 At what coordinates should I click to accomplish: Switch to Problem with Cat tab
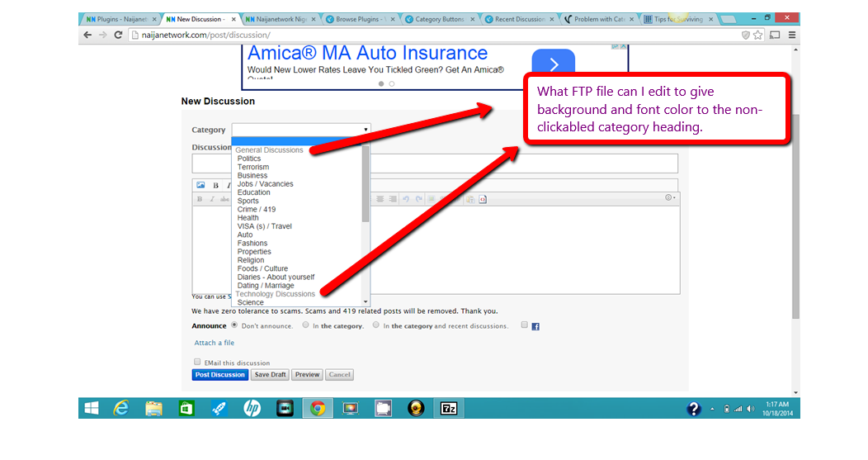tap(600, 19)
